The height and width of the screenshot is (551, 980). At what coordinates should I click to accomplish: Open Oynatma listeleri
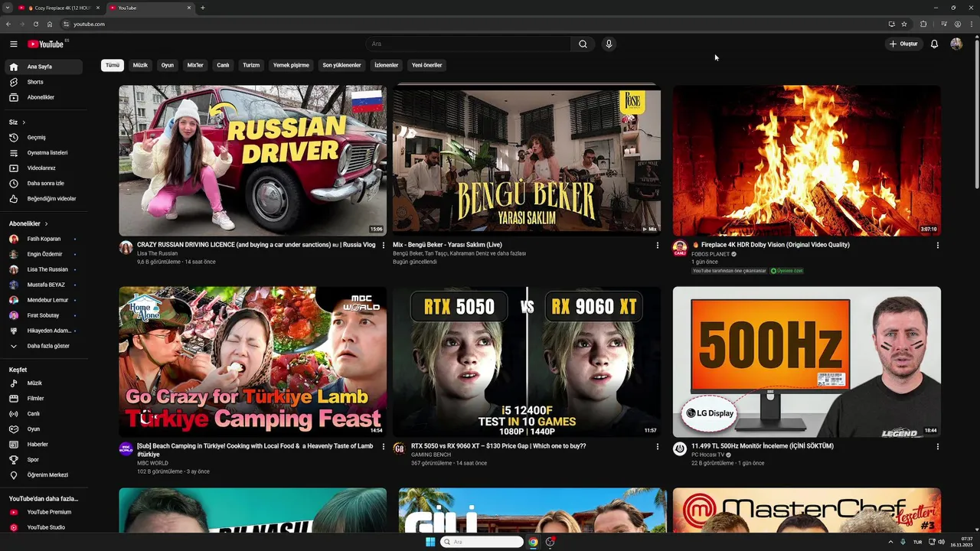(x=43, y=153)
